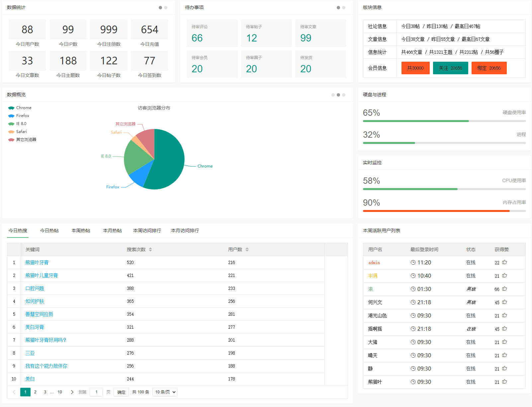532x407 pixels.
Task: Switch to the 本周热帖 tab
Action: click(81, 231)
